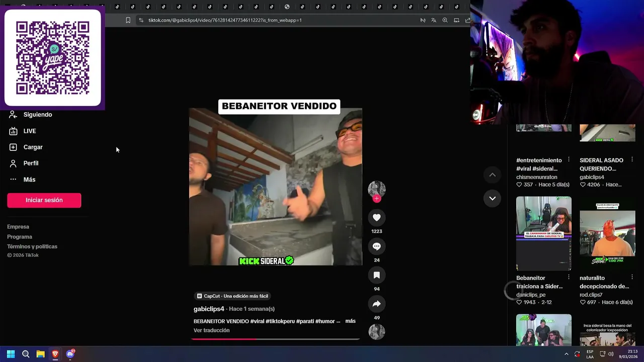644x362 pixels.
Task: Click the SIDERAL ASADO QUERIENDO title
Action: click(601, 164)
